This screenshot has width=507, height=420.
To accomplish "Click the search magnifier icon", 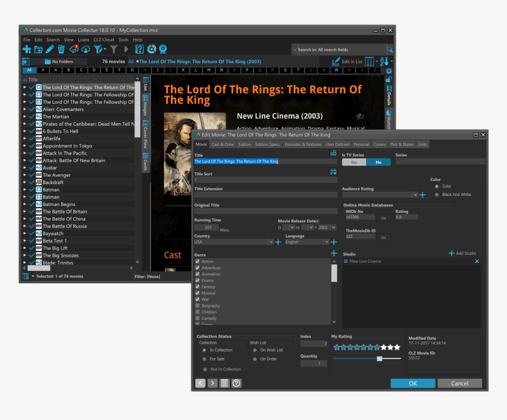I will [390, 50].
